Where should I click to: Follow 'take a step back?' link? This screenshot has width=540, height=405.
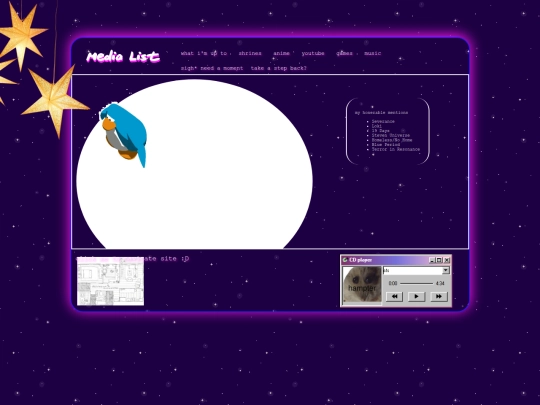279,68
